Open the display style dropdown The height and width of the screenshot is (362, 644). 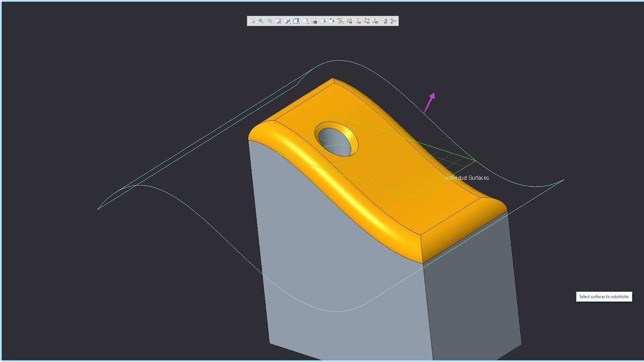(x=296, y=21)
